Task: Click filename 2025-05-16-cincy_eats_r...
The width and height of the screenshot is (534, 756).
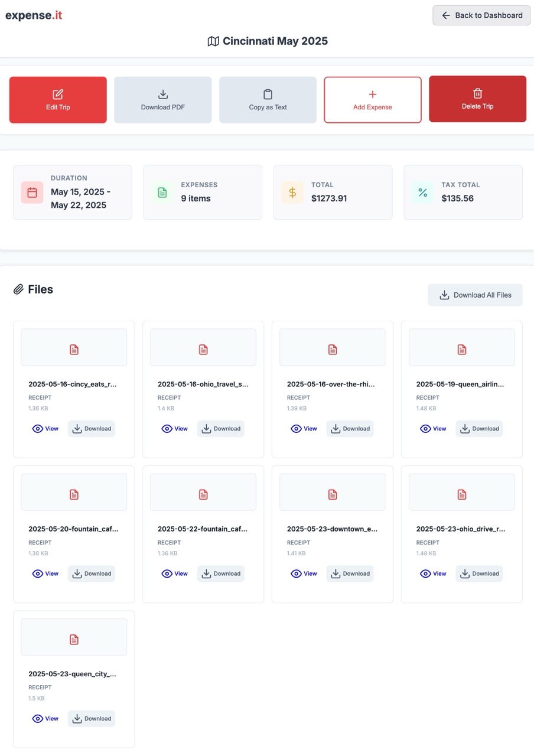Action: 73,384
